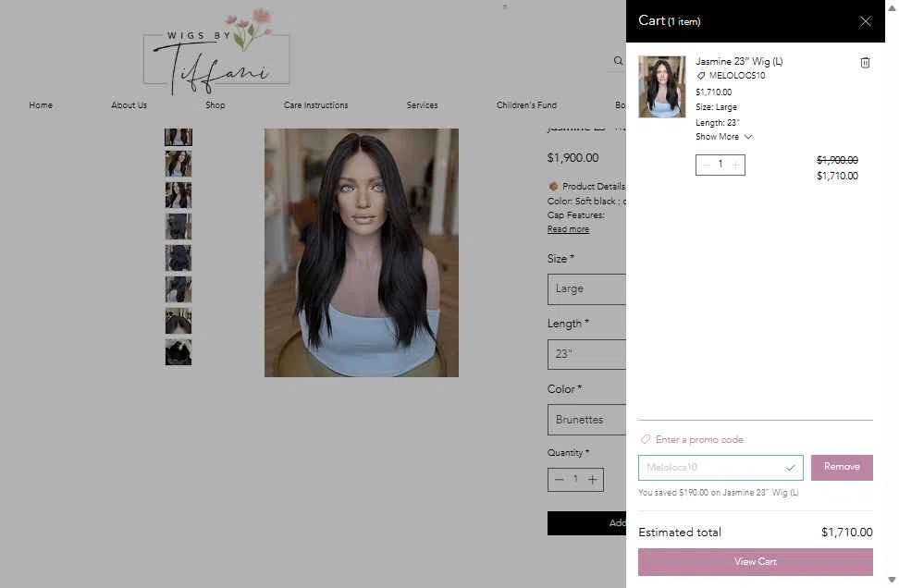The height and width of the screenshot is (588, 899).
Task: Select the seventh product thumbnail
Action: tap(179, 321)
